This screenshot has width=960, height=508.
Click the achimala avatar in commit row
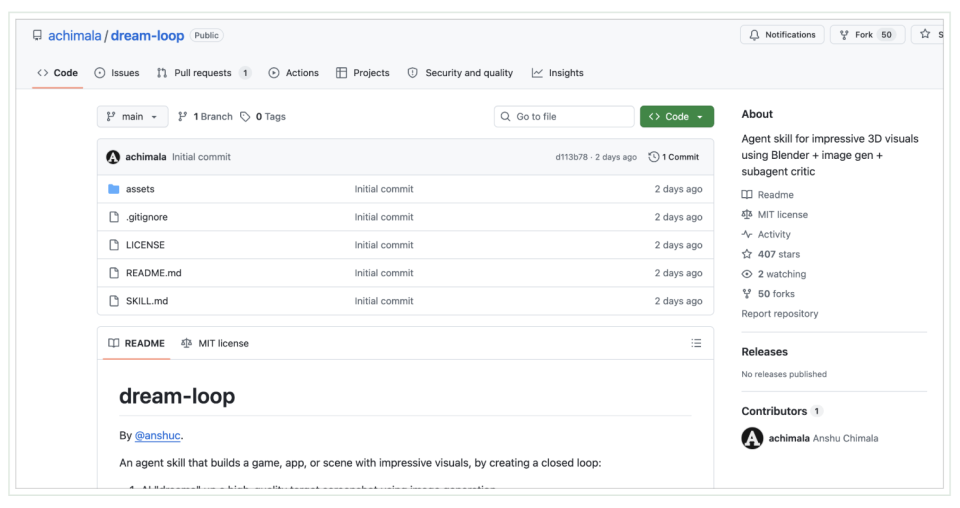point(113,157)
